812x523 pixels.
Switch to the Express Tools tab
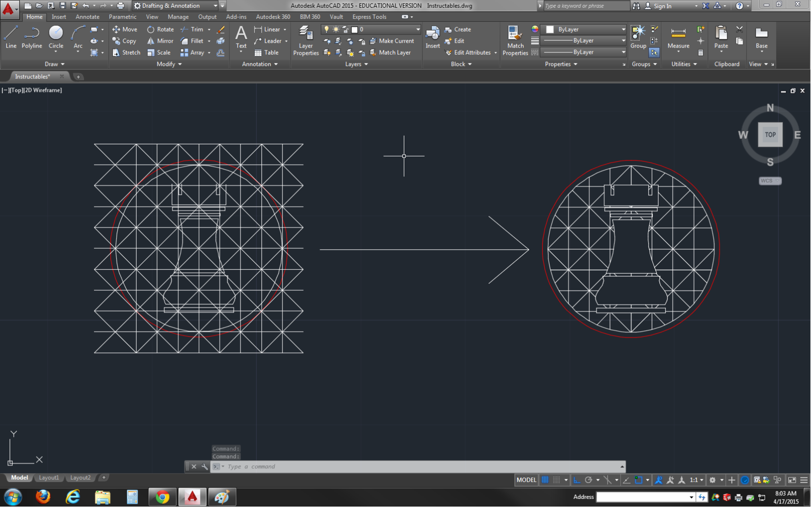(369, 17)
